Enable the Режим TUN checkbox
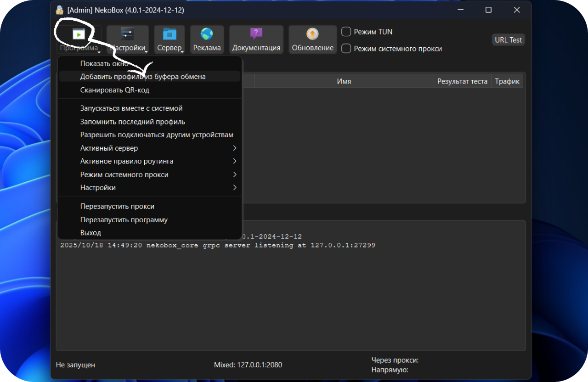The image size is (588, 382). pos(346,32)
